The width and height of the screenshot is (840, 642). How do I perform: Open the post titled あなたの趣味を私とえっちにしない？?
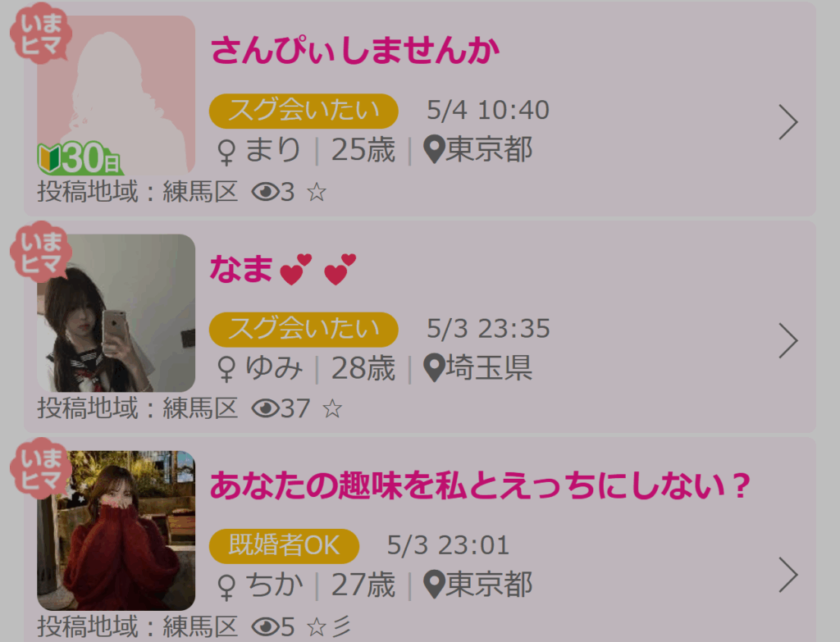coord(480,485)
